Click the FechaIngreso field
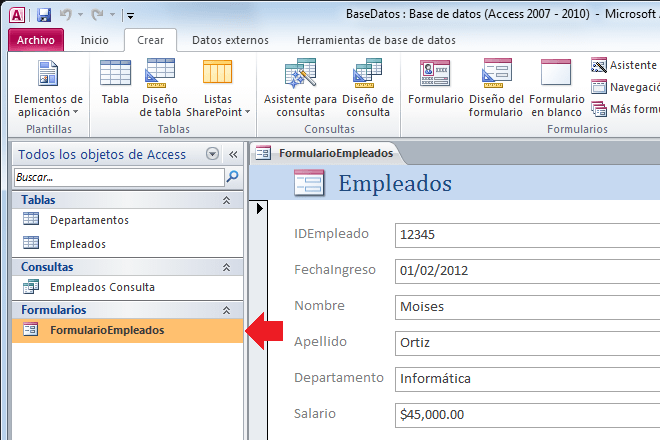 pos(527,271)
